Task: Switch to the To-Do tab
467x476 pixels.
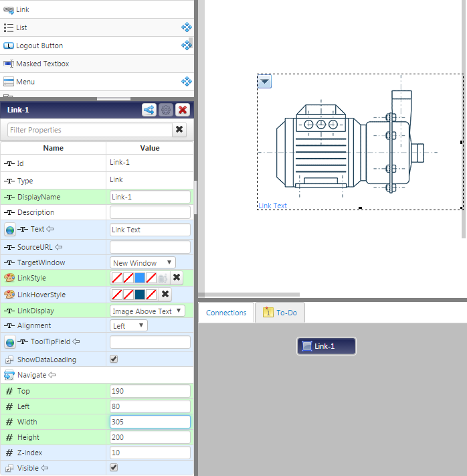Action: (280, 313)
